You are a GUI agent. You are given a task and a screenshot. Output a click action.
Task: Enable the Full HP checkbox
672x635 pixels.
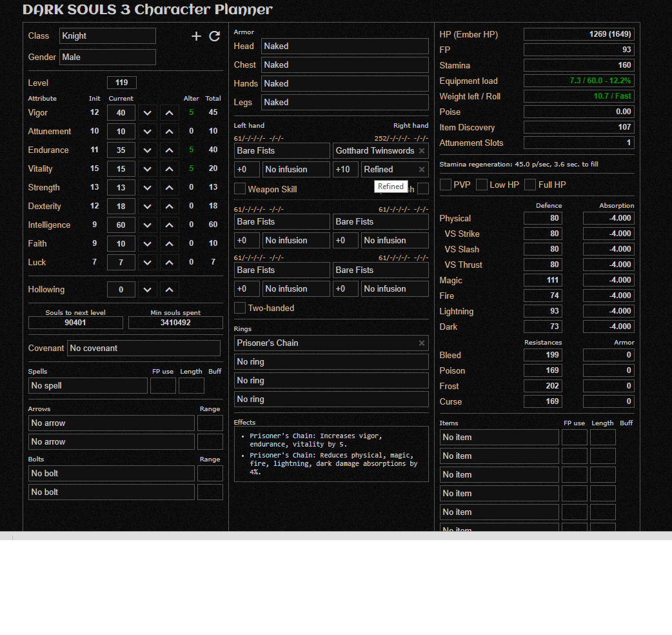pyautogui.click(x=530, y=185)
